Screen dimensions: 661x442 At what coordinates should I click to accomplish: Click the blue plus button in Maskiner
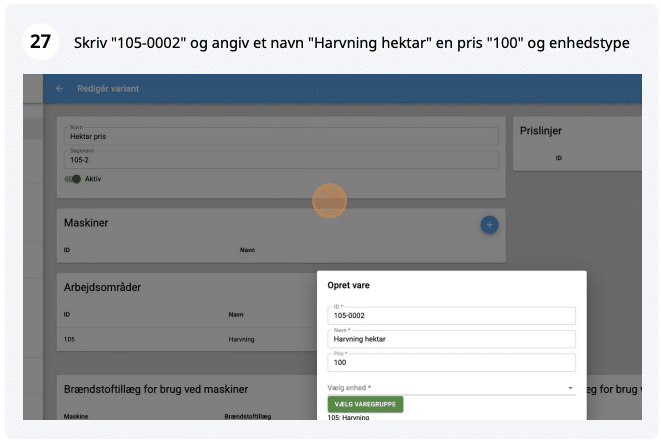(489, 224)
